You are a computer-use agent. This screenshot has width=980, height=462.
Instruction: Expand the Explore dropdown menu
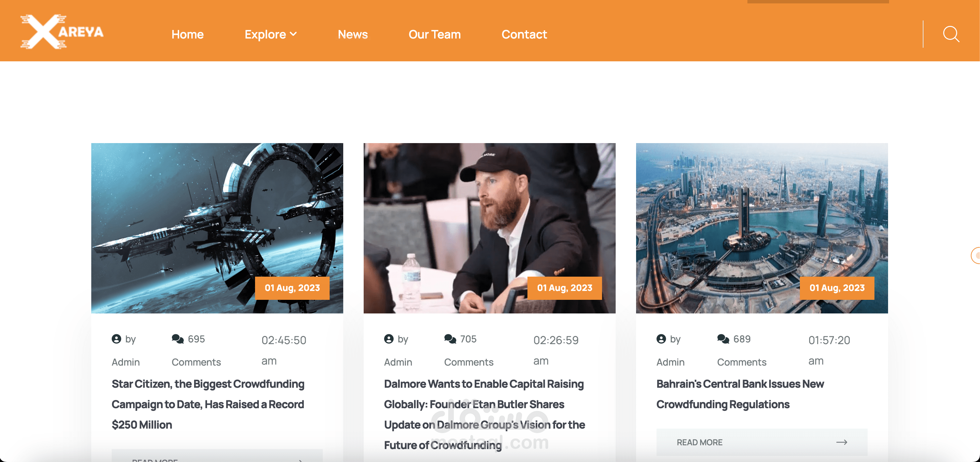tap(270, 34)
